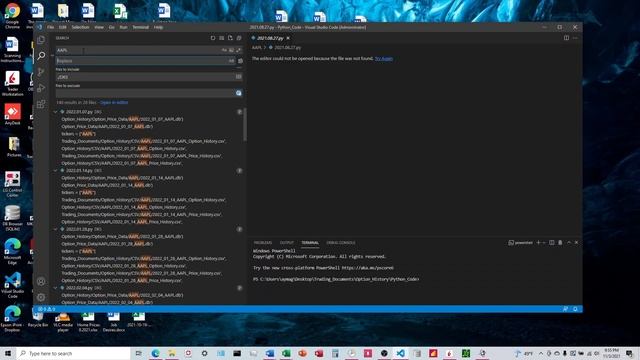
Task: Click the feedback icon in the status bar
Action: click(565, 309)
